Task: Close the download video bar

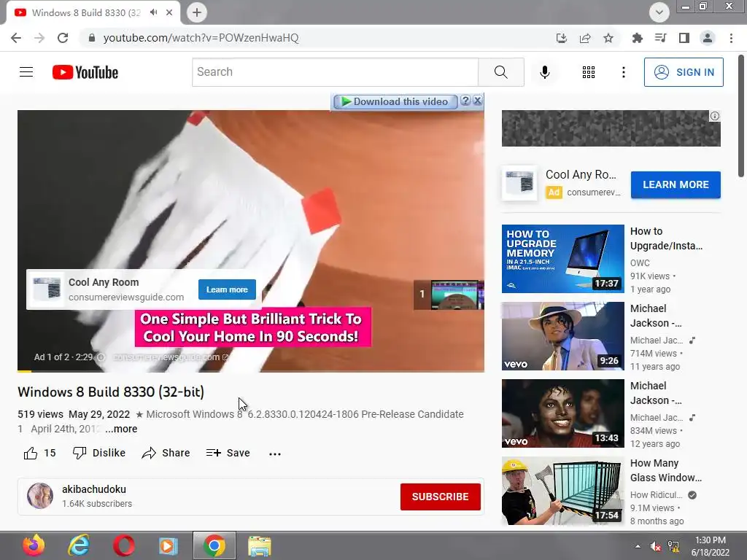Action: 477,101
